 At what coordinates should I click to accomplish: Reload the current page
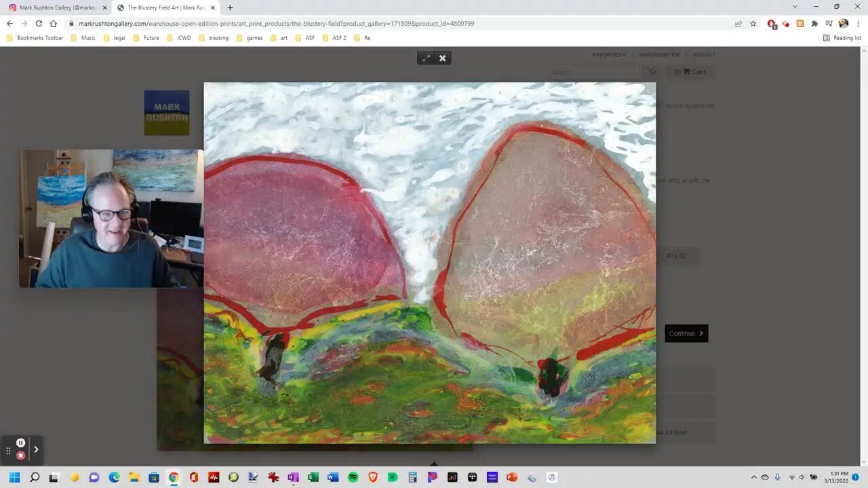click(39, 24)
